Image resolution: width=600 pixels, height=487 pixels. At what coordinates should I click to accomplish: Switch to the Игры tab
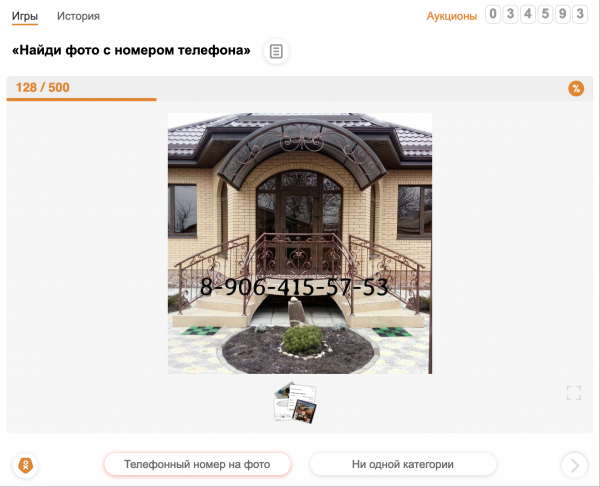tap(25, 16)
